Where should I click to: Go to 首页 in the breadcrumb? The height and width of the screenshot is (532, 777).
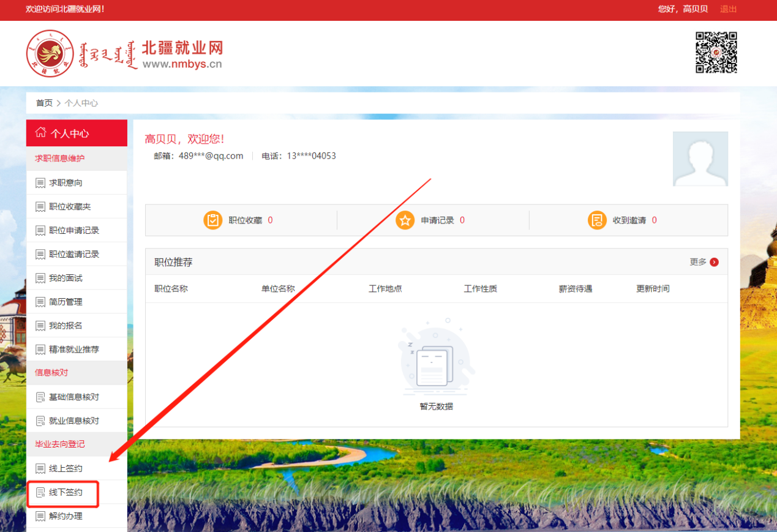[x=44, y=103]
